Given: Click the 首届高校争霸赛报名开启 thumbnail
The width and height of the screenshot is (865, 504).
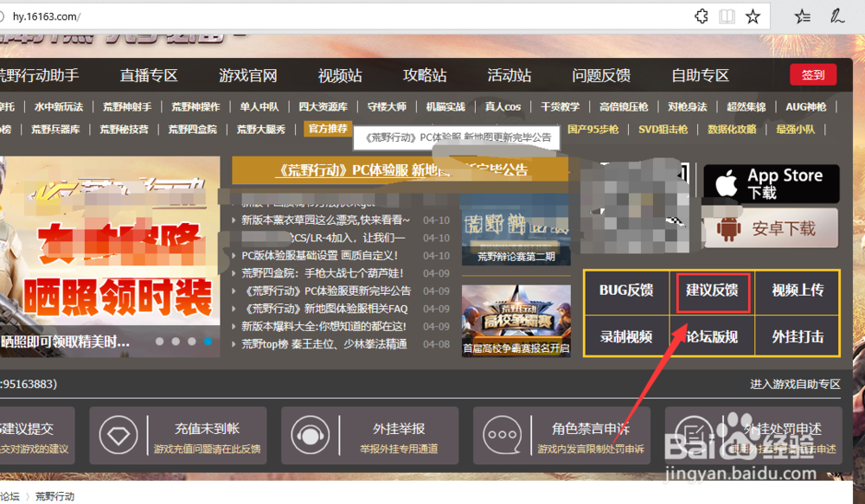Looking at the screenshot, I should click(x=516, y=321).
